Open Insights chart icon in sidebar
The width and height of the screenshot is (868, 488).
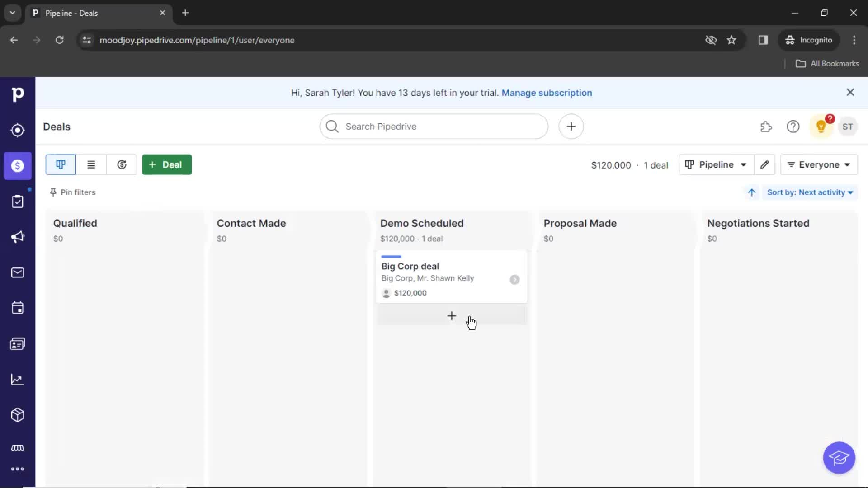pyautogui.click(x=18, y=380)
